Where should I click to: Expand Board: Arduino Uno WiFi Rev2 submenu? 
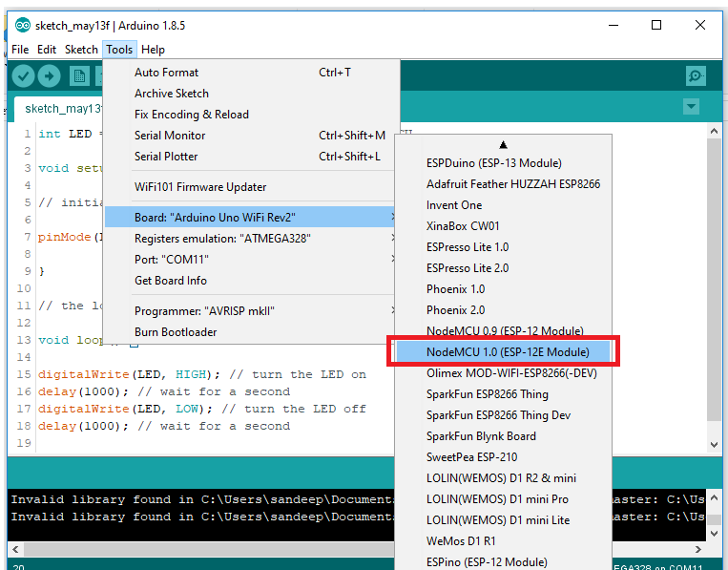point(250,217)
